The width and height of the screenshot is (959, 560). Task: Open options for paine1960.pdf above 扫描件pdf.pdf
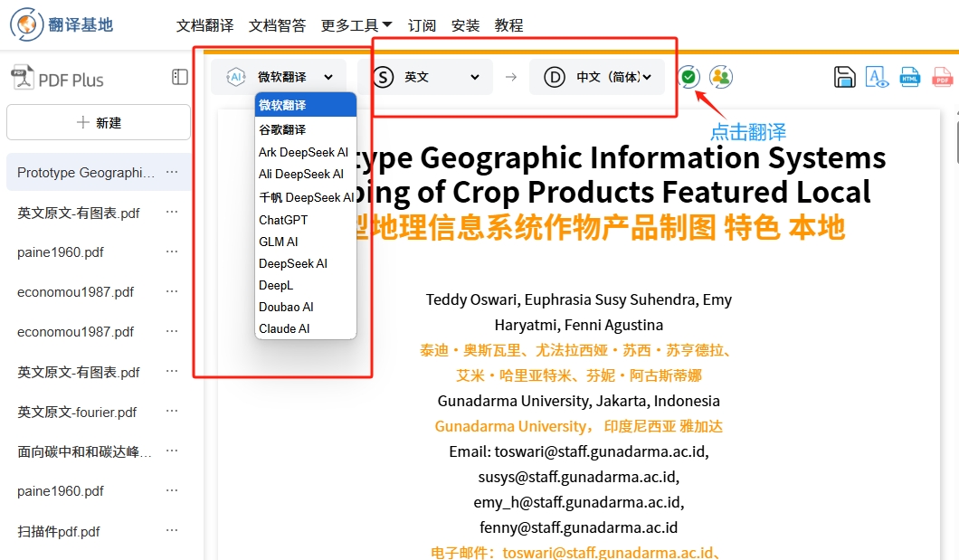click(x=172, y=491)
